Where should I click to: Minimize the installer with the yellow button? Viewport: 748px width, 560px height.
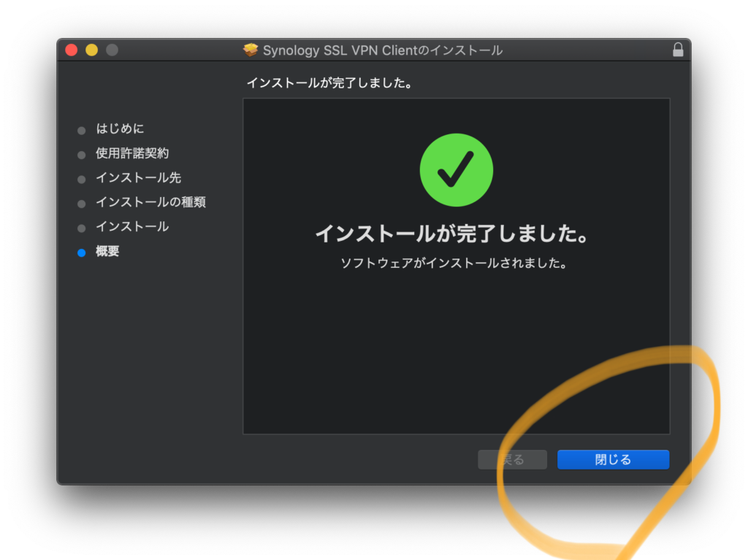[91, 50]
